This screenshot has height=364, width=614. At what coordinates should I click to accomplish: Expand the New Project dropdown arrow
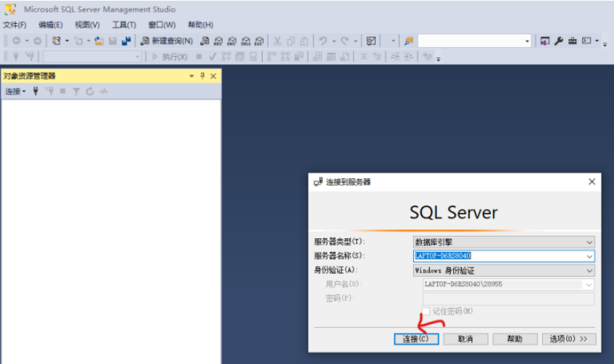(67, 41)
